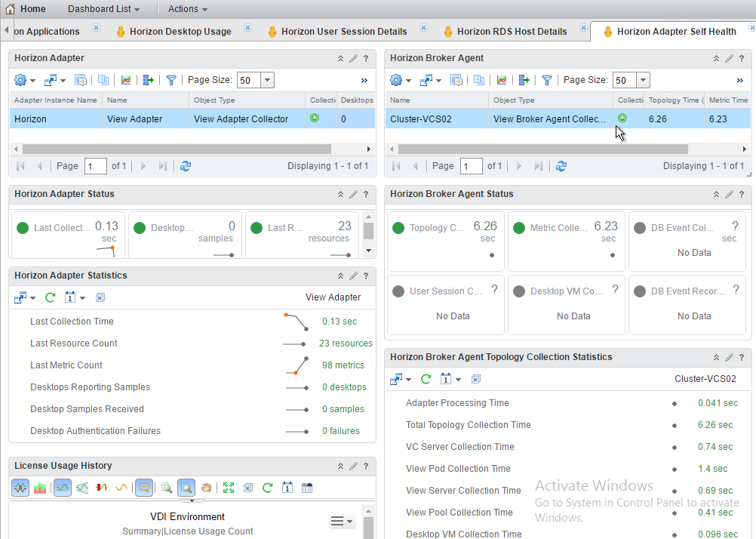Click the Metric Collection 6.23 sec card
The width and height of the screenshot is (756, 539).
pos(566,242)
